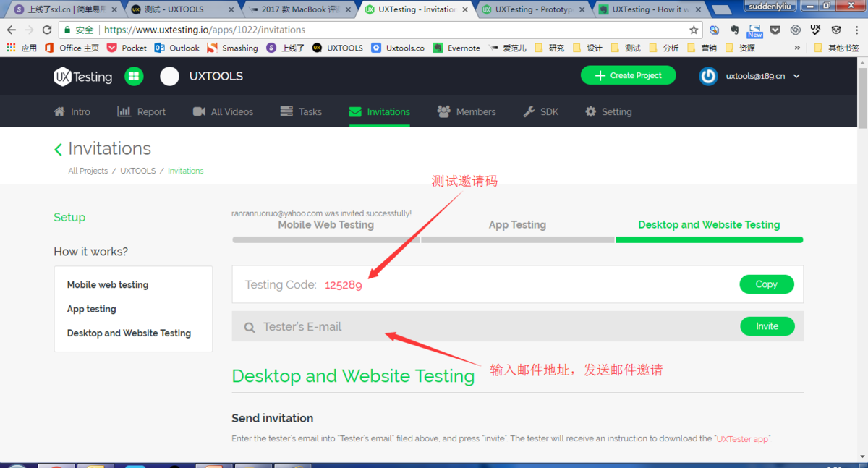Screen dimensions: 868x468
Task: Open Desktop and Website Testing sidebar link
Action: [129, 333]
